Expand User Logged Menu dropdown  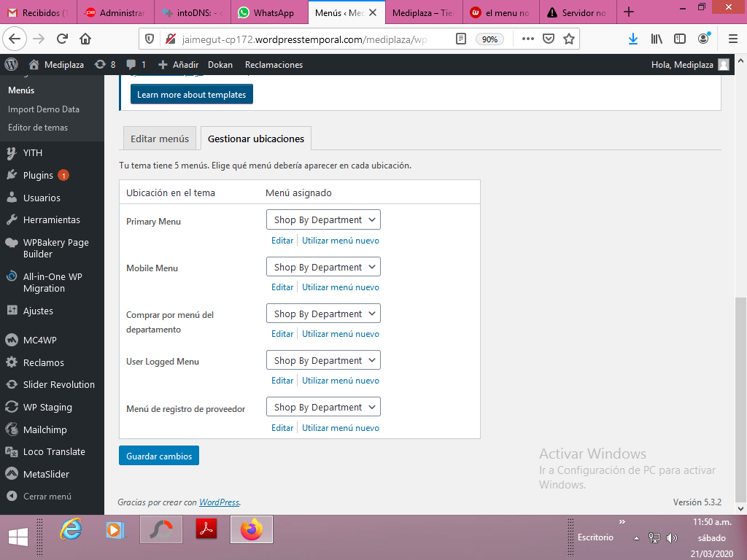tap(323, 360)
